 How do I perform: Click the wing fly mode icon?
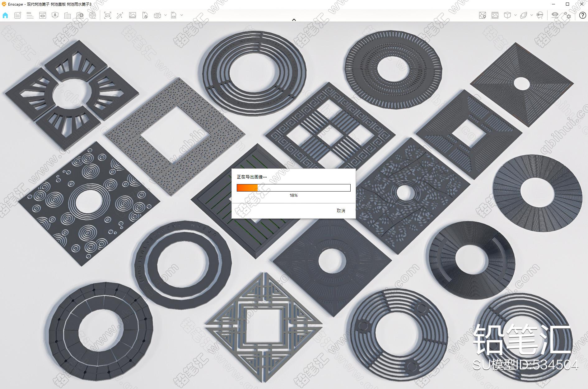pos(524,15)
